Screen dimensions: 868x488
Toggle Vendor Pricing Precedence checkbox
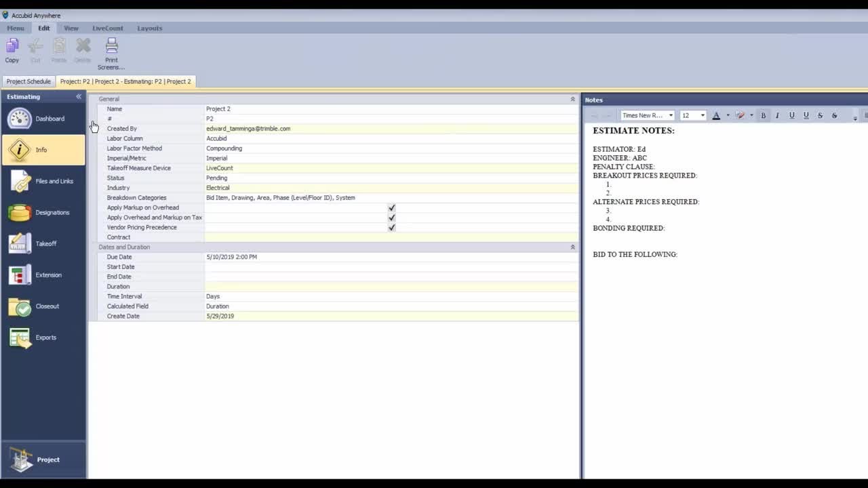[x=391, y=228]
